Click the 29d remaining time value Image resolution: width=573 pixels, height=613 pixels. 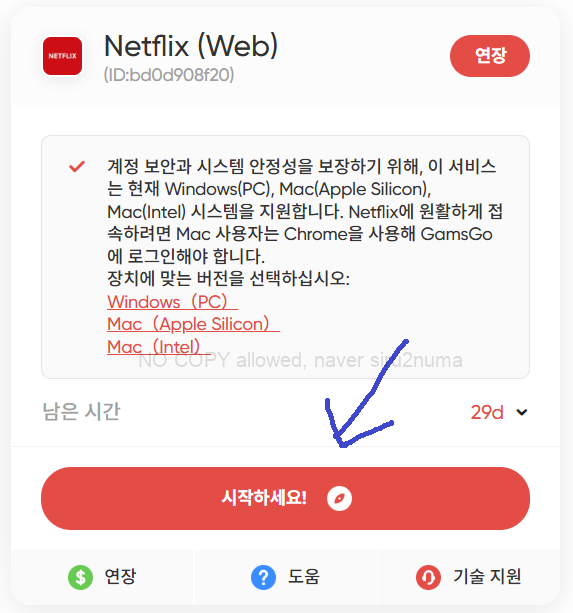pos(487,412)
